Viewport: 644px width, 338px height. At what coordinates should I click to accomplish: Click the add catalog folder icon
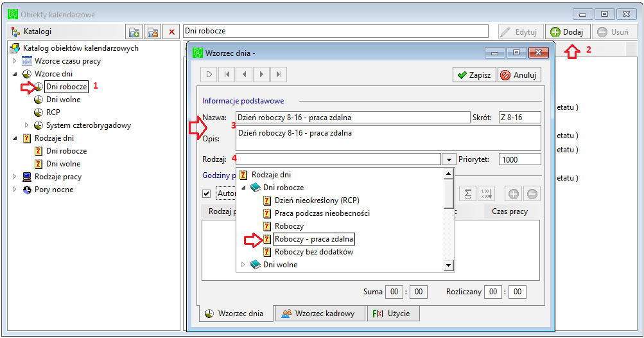coord(134,32)
